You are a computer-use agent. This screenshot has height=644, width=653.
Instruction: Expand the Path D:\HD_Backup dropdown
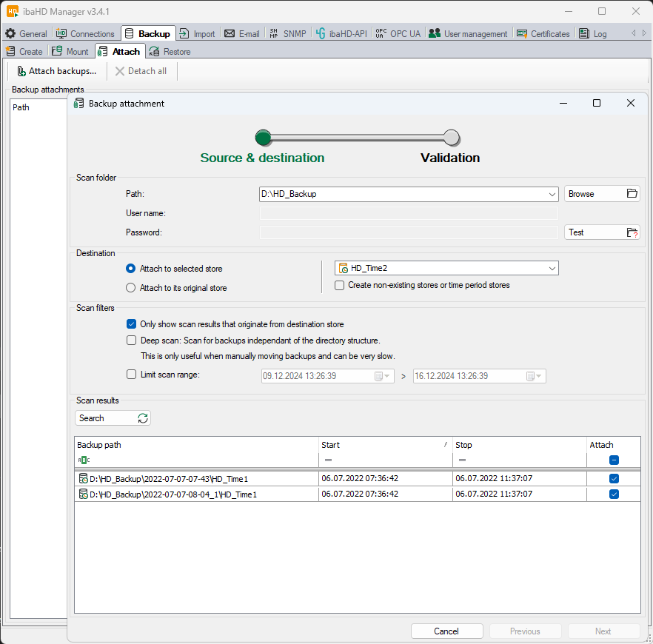pos(552,194)
